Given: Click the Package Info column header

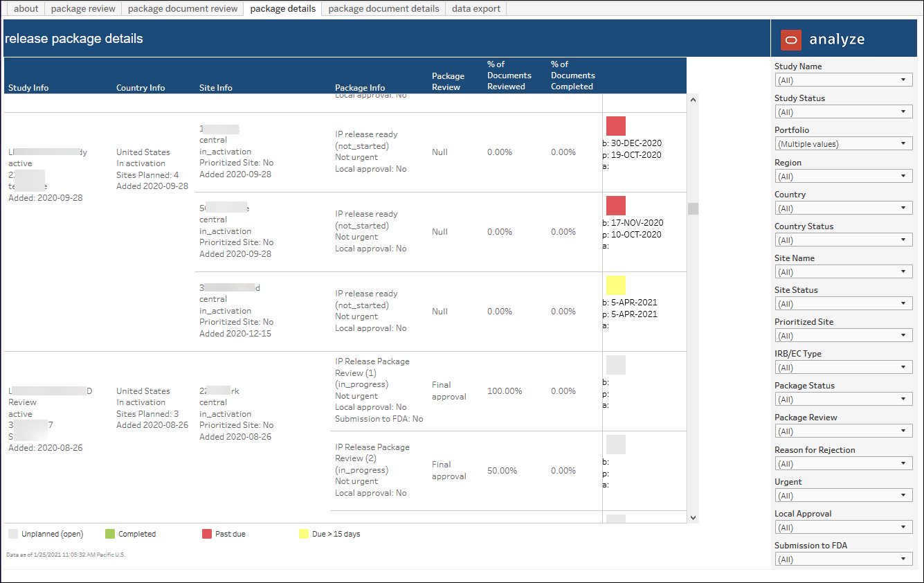Looking at the screenshot, I should (360, 88).
